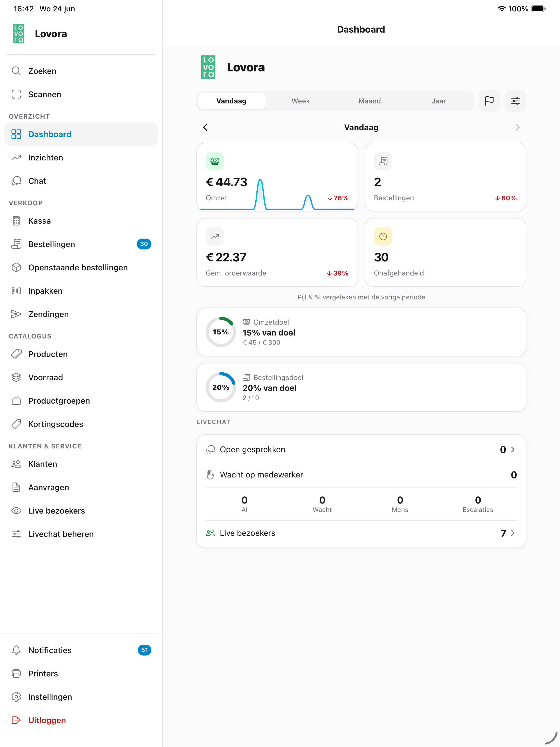Switch to the Week period tab
560x747 pixels.
300,101
